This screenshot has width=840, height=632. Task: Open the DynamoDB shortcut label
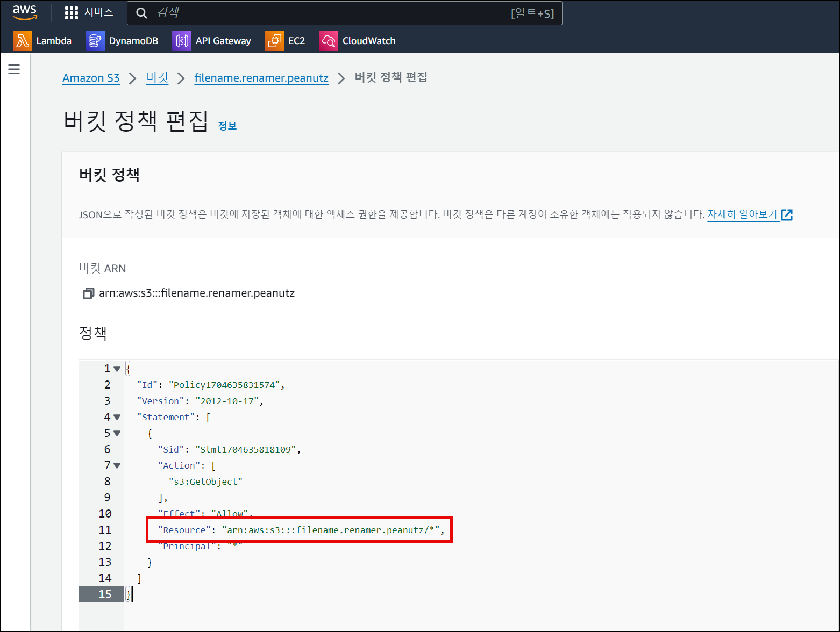(x=133, y=41)
